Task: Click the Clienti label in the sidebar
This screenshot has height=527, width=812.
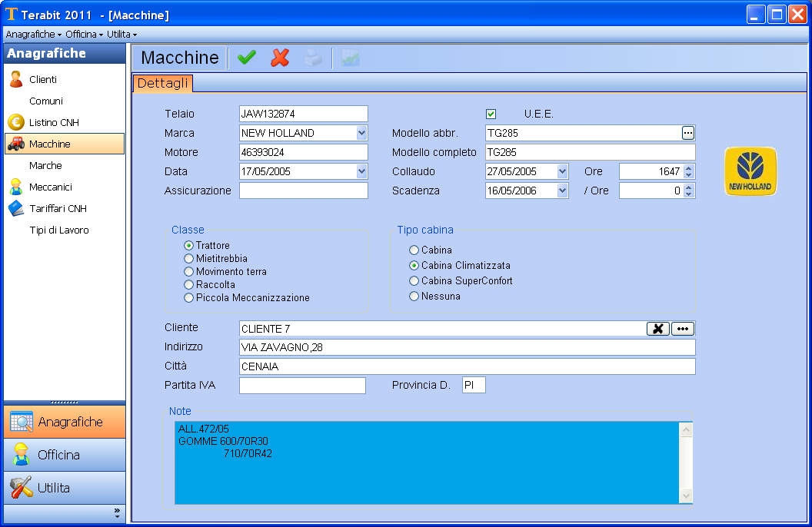Action: (x=43, y=79)
